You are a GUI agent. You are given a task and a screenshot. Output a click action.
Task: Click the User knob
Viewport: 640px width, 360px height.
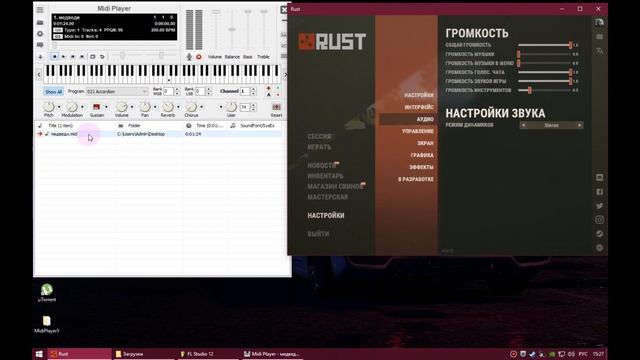click(231, 107)
